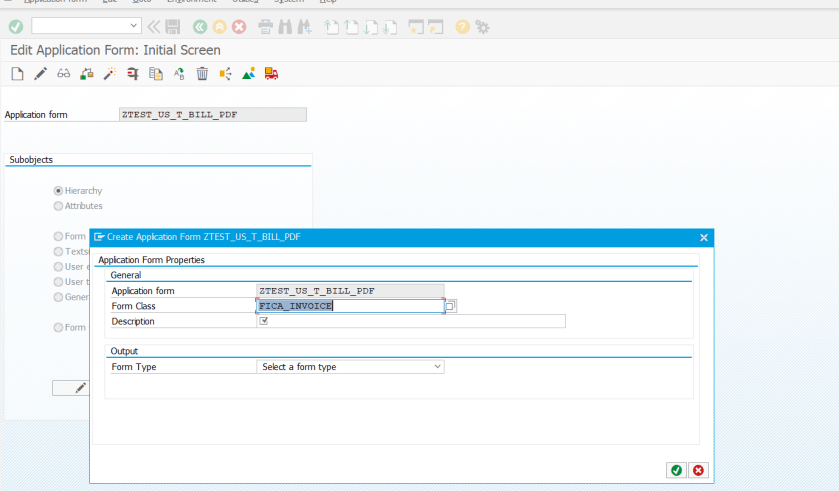Click the Form Class field containing FICA_INVOICE
Viewport: 839px width, 491px height.
pyautogui.click(x=350, y=306)
